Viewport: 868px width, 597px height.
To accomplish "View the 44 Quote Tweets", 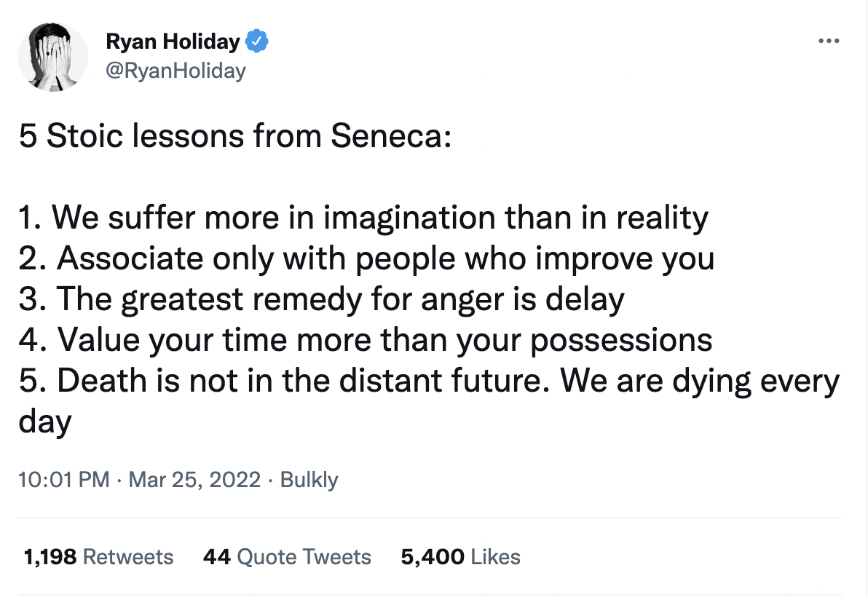I will 287,558.
